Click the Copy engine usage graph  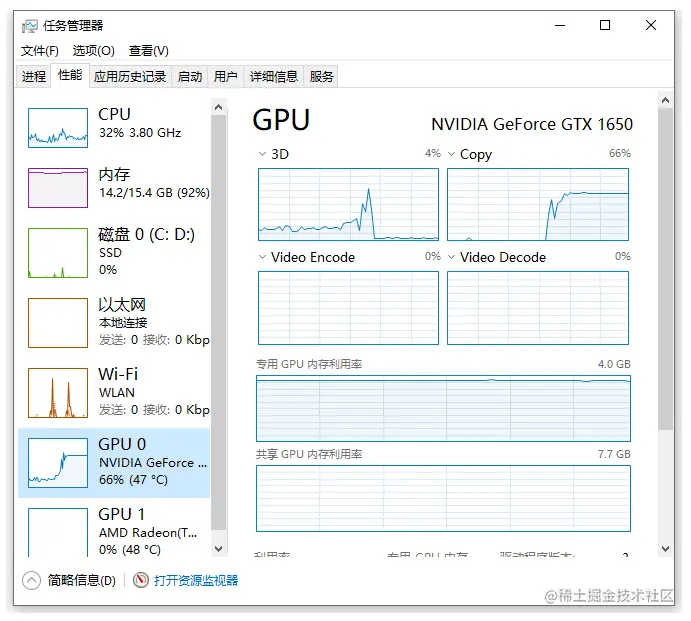click(538, 205)
